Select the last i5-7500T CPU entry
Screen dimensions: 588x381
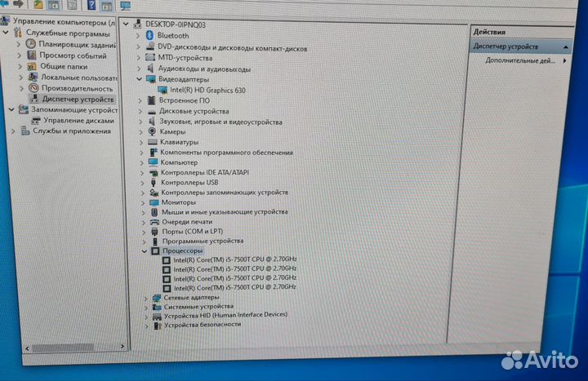click(x=235, y=288)
